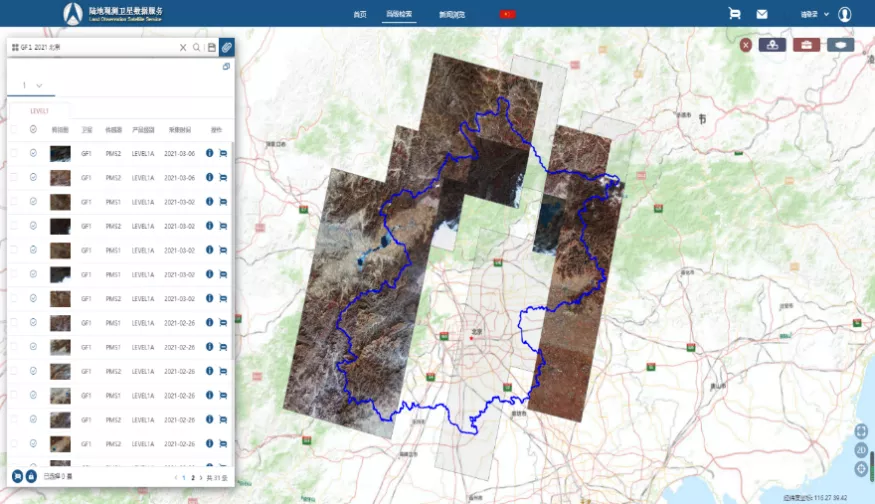Open the 首页 menu item
Viewport: 875px width, 504px height.
click(360, 15)
